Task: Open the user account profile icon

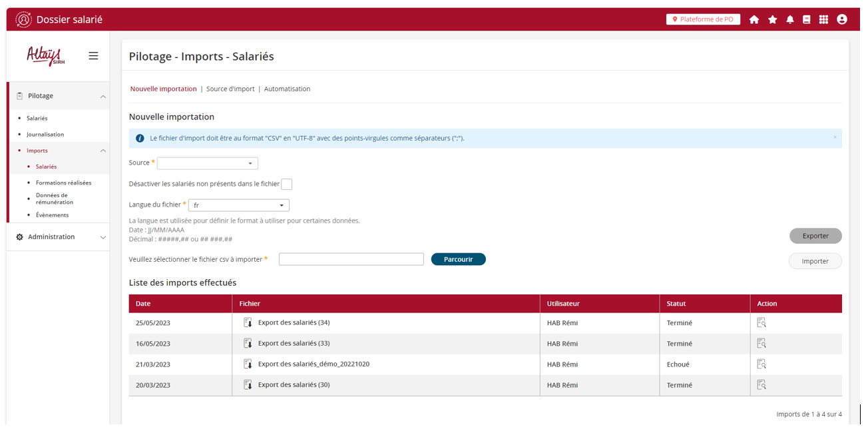Action: (x=841, y=20)
